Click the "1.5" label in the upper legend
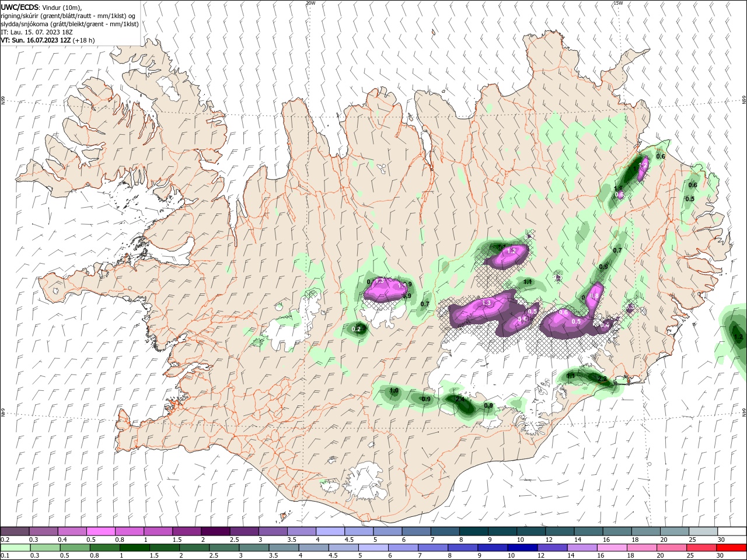 click(x=177, y=540)
